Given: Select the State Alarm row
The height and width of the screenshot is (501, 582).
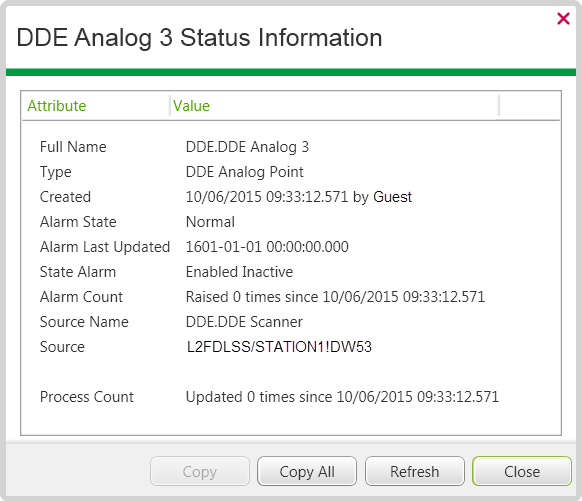Looking at the screenshot, I should click(291, 272).
